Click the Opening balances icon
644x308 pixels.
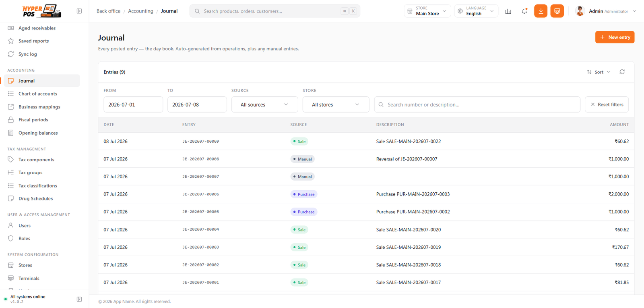[11, 133]
